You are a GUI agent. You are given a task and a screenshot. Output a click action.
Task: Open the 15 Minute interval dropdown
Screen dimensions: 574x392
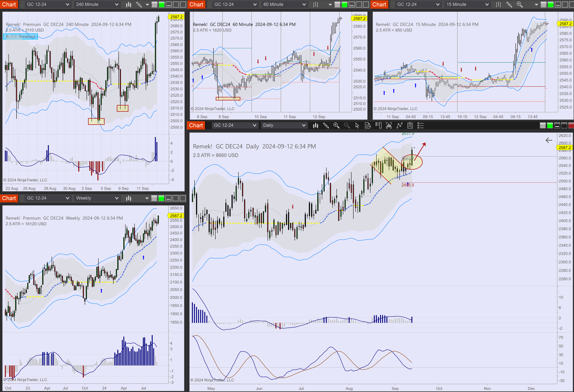(x=467, y=4)
